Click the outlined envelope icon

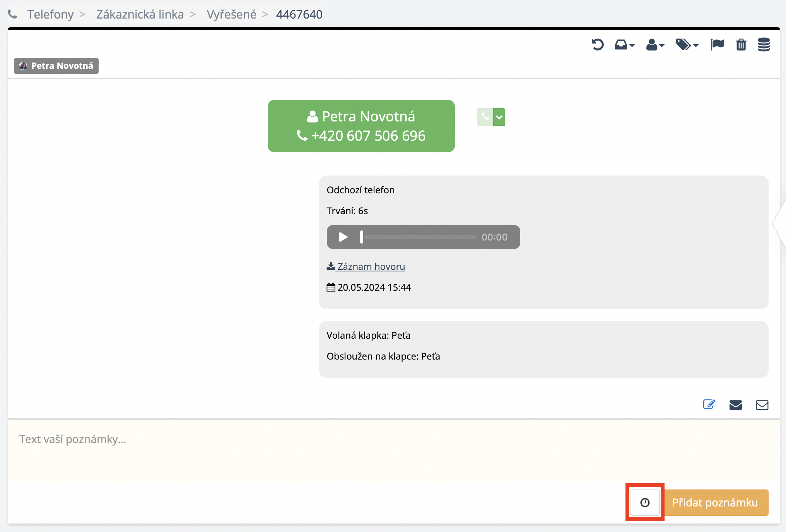pos(762,405)
